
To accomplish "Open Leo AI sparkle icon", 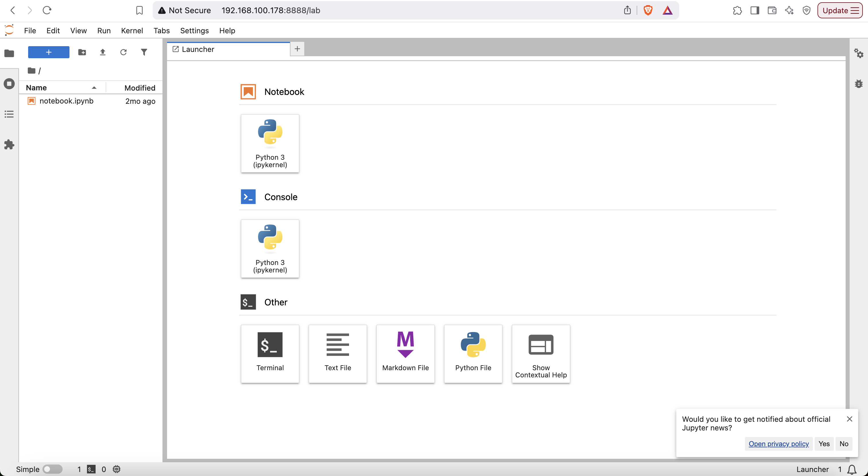I will pos(789,10).
